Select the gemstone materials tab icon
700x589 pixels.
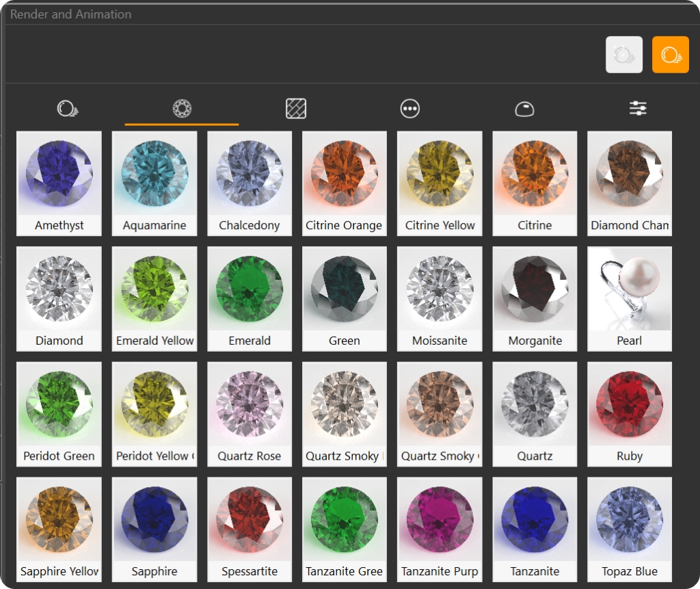pos(182,109)
